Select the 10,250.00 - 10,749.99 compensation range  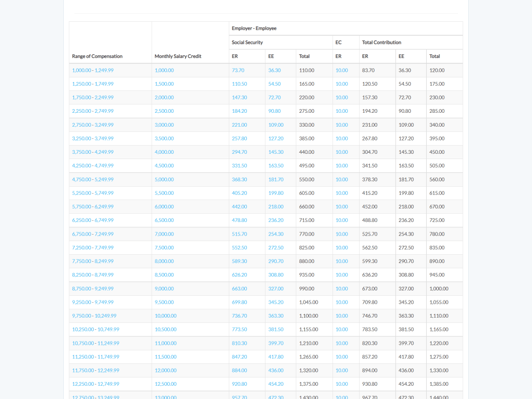coord(96,329)
